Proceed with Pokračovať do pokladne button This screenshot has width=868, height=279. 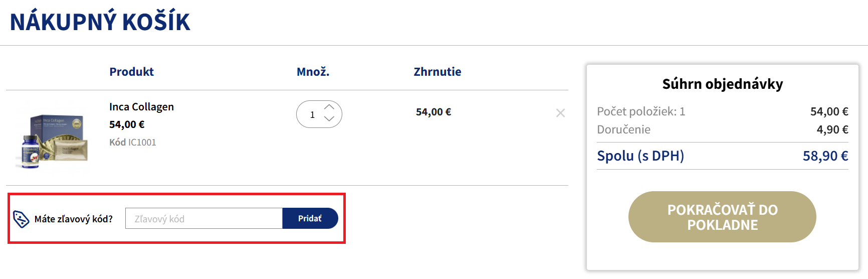tap(722, 217)
